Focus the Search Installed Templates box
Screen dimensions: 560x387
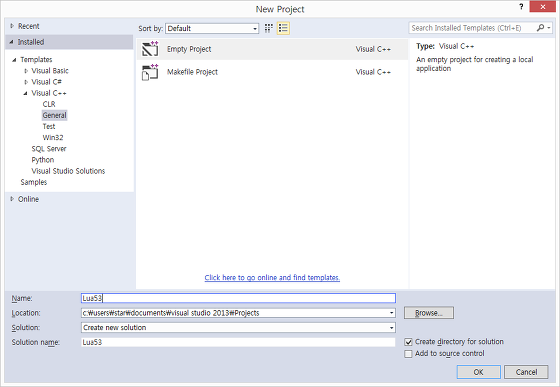coord(472,28)
